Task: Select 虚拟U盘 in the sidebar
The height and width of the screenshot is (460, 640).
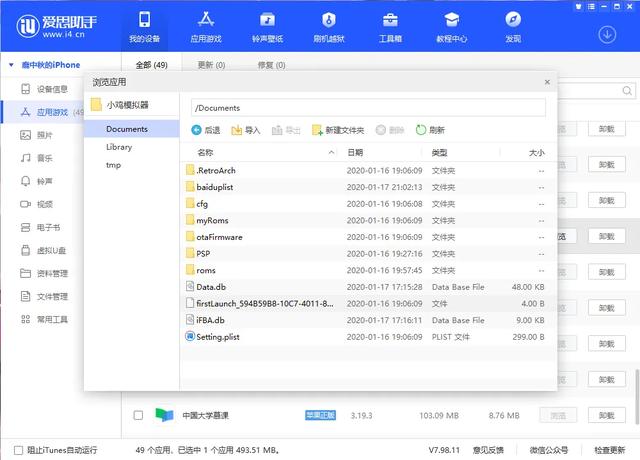Action: point(43,250)
